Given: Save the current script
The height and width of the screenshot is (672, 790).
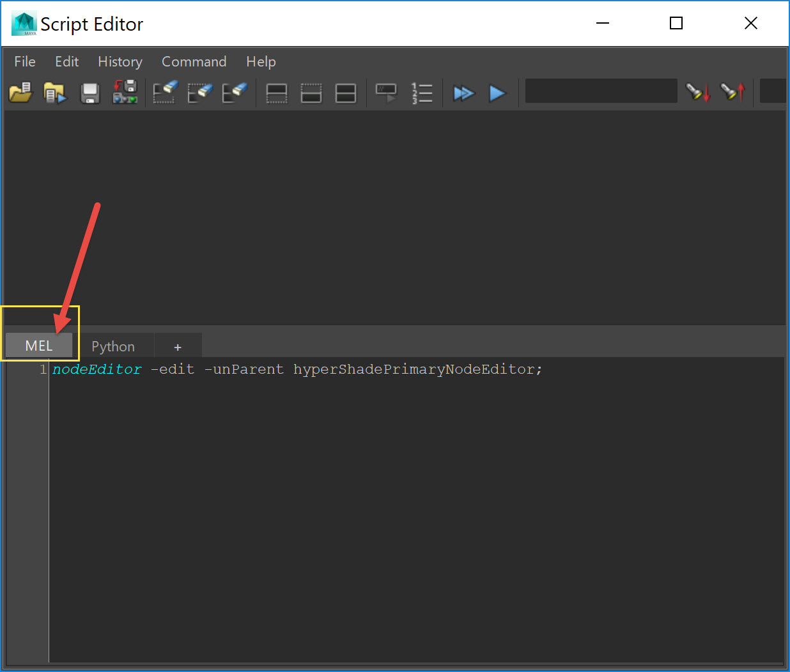Looking at the screenshot, I should [x=90, y=93].
